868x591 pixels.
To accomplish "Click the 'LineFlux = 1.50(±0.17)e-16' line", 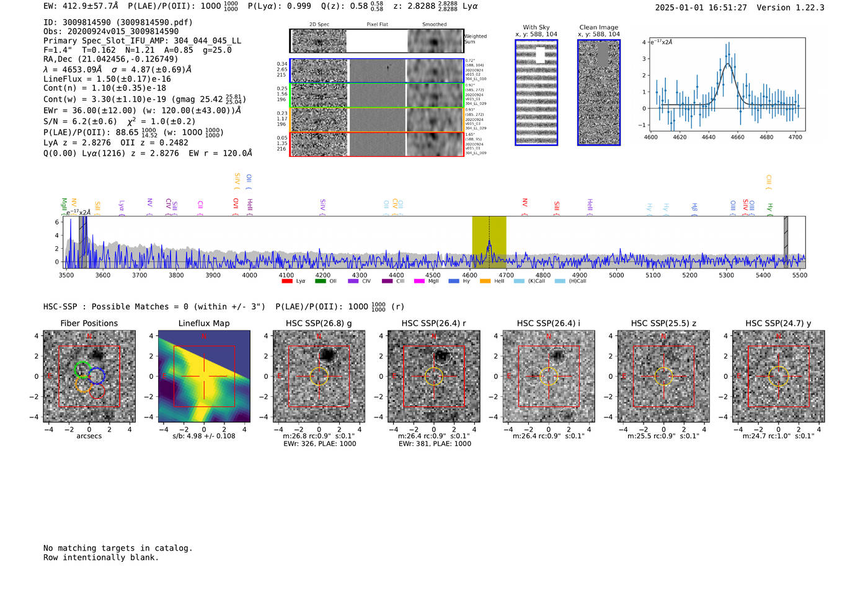I will pyautogui.click(x=107, y=79).
